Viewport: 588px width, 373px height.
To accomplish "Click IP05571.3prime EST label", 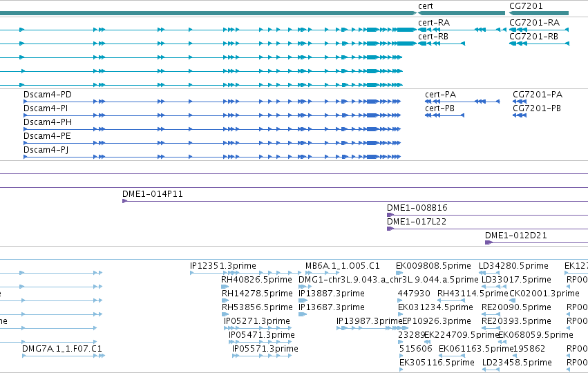I will (x=265, y=349).
